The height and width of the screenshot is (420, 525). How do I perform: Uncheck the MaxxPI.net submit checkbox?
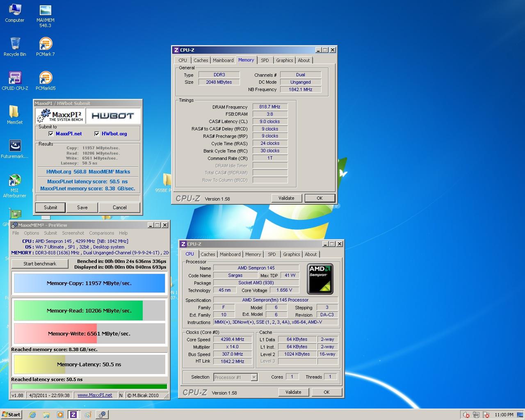51,134
